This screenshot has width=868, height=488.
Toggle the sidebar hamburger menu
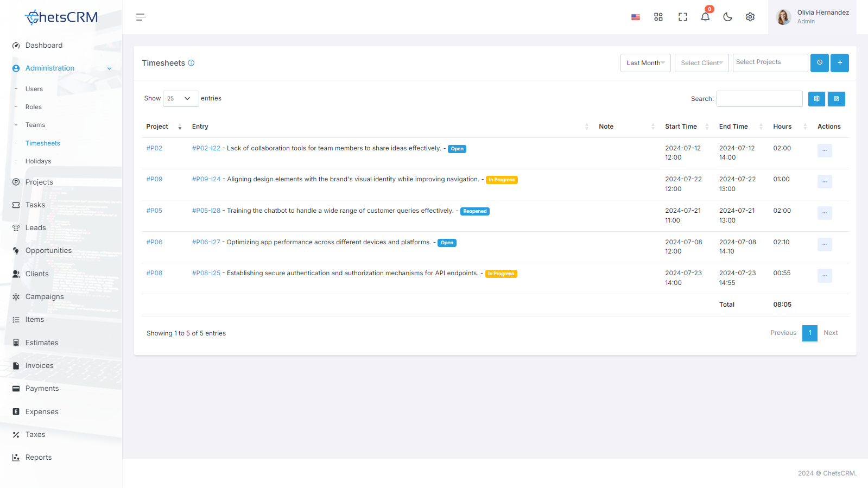coord(141,17)
